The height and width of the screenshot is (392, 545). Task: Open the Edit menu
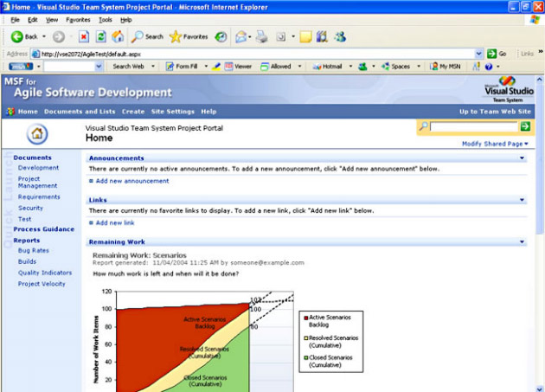(33, 20)
